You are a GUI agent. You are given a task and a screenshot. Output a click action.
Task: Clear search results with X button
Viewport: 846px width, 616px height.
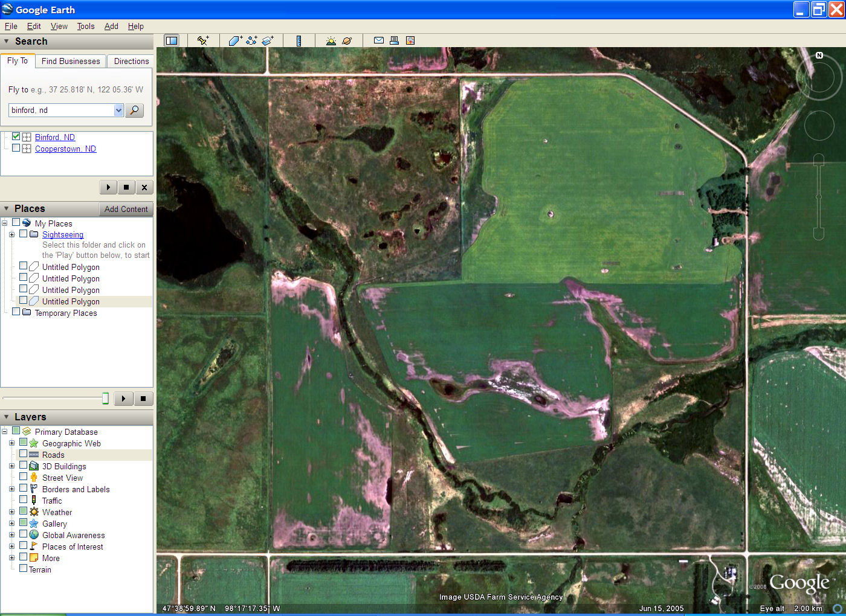(144, 187)
